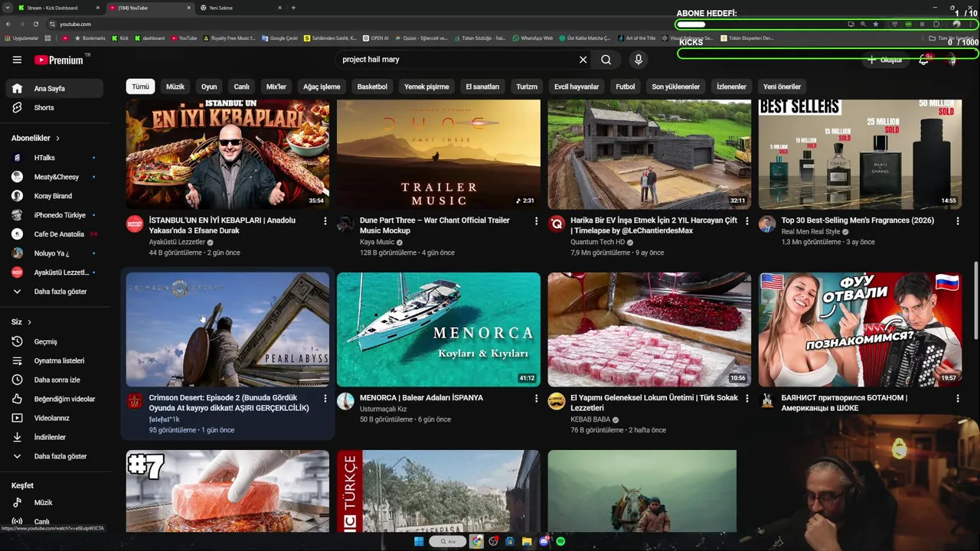This screenshot has width=980, height=551.
Task: Open options menu for Crimson Desert video
Action: click(325, 399)
